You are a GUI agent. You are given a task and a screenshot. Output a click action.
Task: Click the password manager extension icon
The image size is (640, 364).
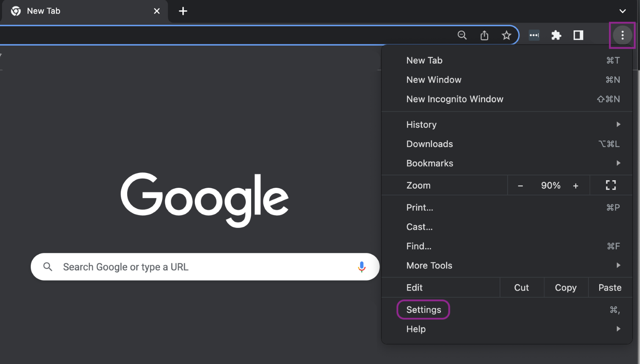(x=534, y=35)
